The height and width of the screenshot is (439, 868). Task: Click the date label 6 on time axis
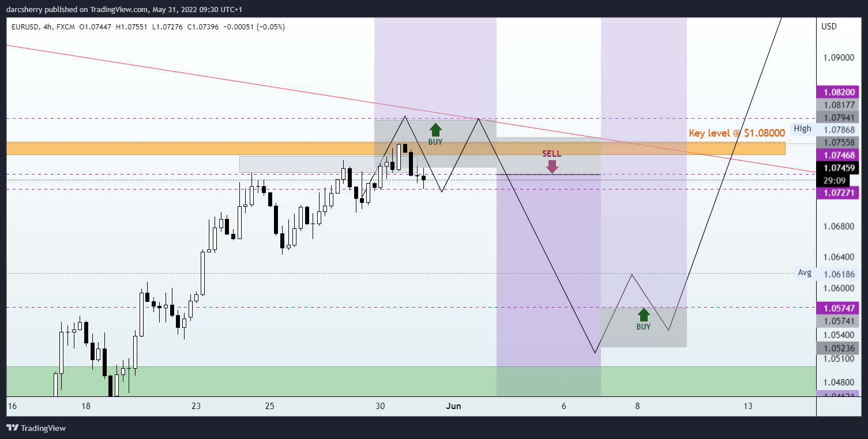pos(563,406)
